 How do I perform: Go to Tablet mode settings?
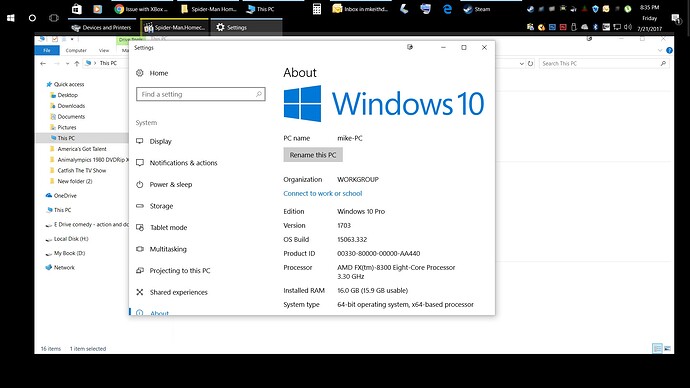(169, 227)
